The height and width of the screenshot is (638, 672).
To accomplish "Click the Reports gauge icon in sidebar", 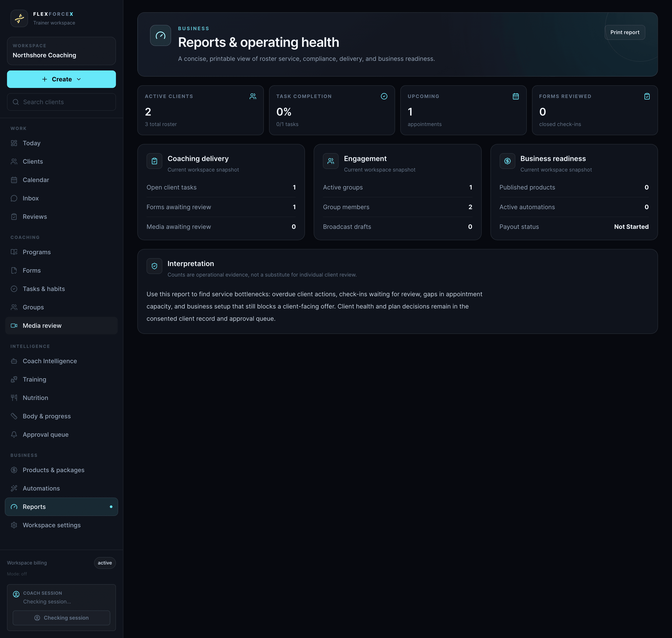I will click(x=14, y=506).
